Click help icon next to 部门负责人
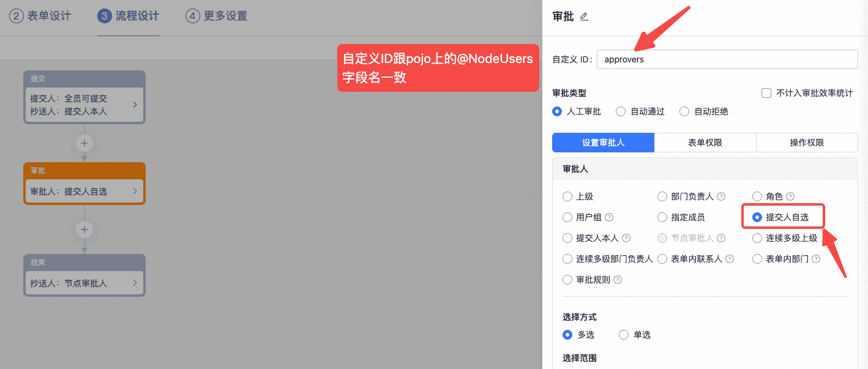868x369 pixels. [x=721, y=197]
